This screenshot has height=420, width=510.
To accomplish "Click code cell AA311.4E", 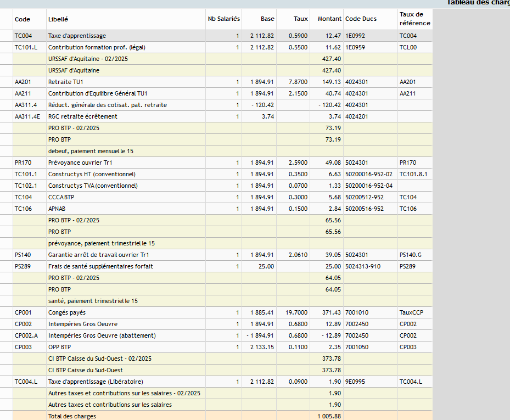I will click(x=30, y=116).
